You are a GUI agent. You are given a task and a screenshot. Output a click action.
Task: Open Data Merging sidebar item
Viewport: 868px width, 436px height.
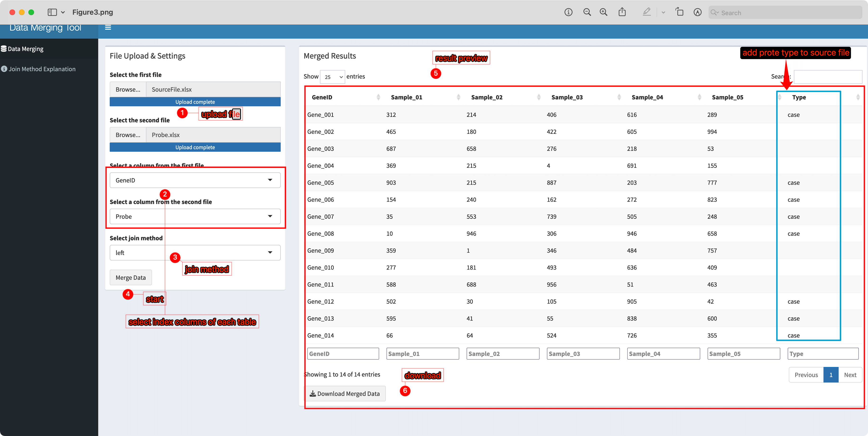click(x=26, y=49)
